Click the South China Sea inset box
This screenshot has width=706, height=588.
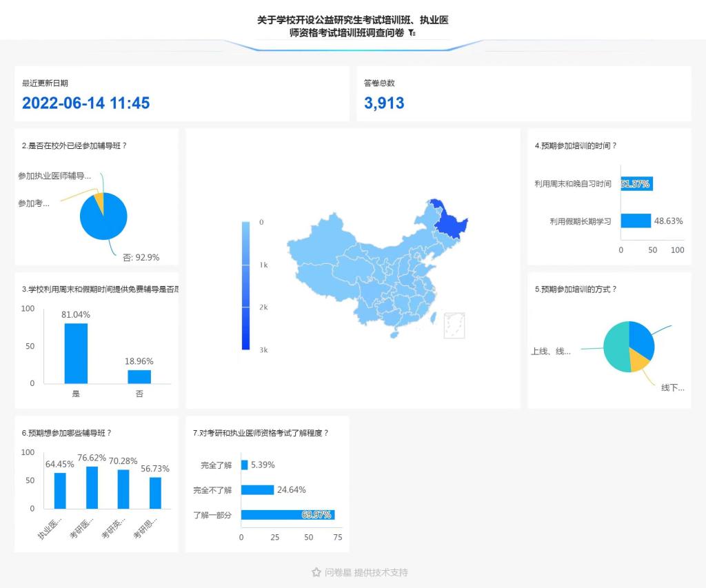point(453,324)
